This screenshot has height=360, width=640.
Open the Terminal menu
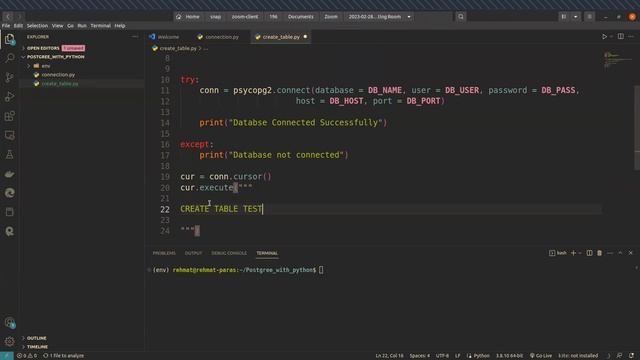tap(100, 26)
